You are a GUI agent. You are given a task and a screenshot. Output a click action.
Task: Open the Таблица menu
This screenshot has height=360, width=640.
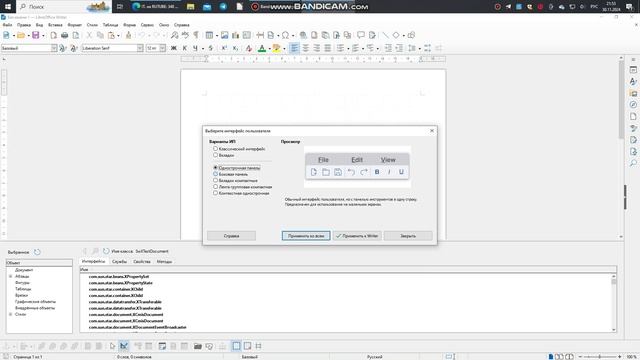[x=110, y=25]
